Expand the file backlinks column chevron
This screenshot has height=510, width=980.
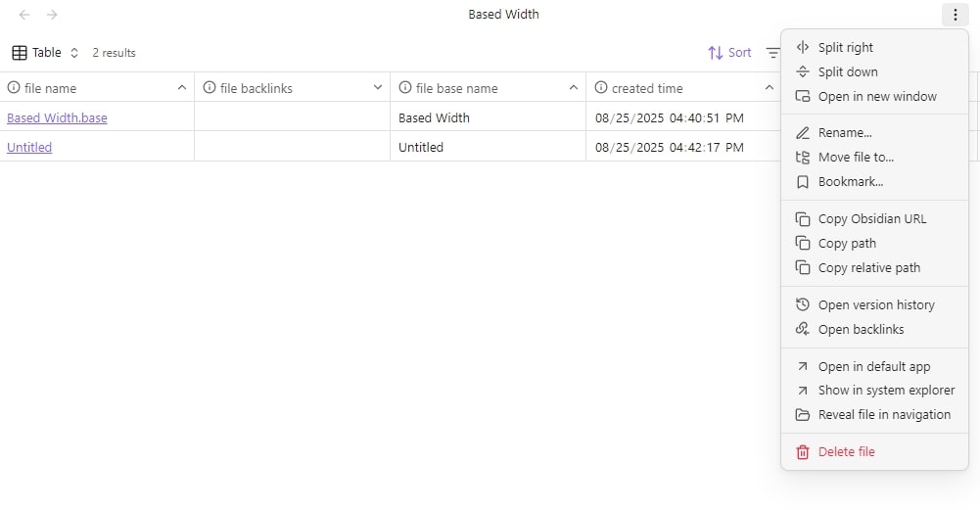point(378,87)
